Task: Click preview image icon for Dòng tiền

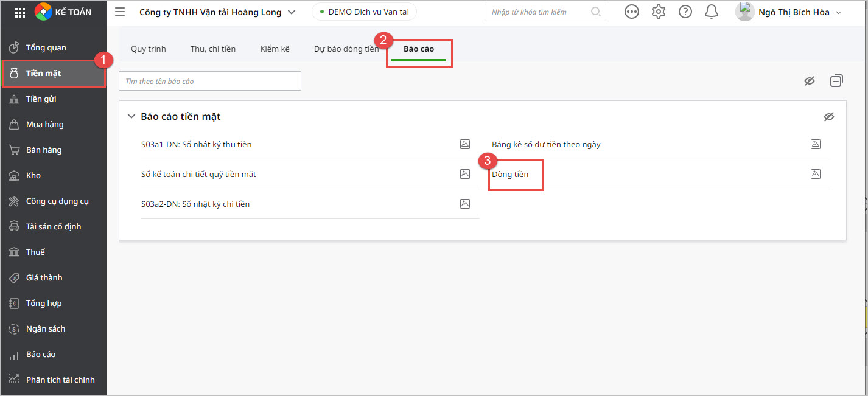Action: [x=815, y=174]
